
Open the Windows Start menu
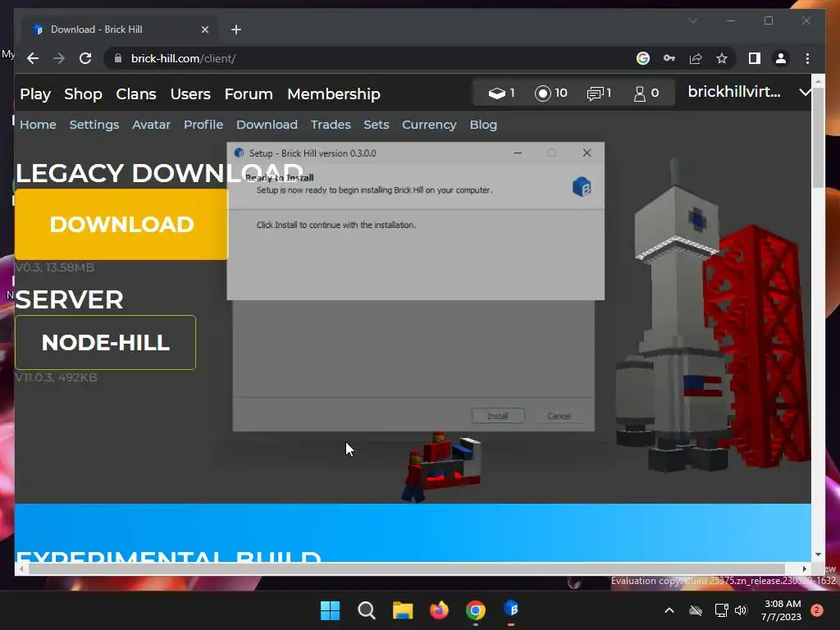pos(330,610)
